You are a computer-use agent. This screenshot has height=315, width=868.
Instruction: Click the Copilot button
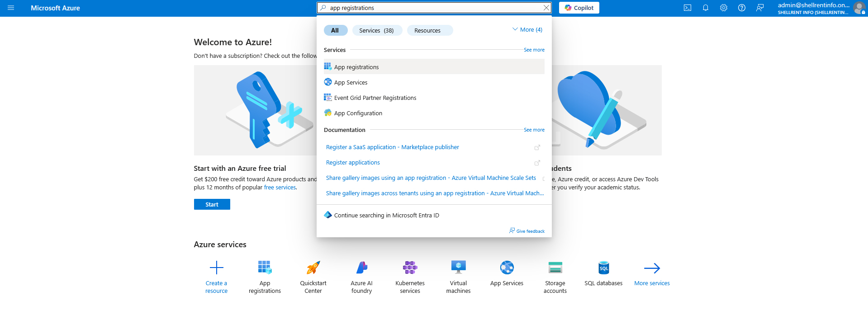(x=579, y=8)
